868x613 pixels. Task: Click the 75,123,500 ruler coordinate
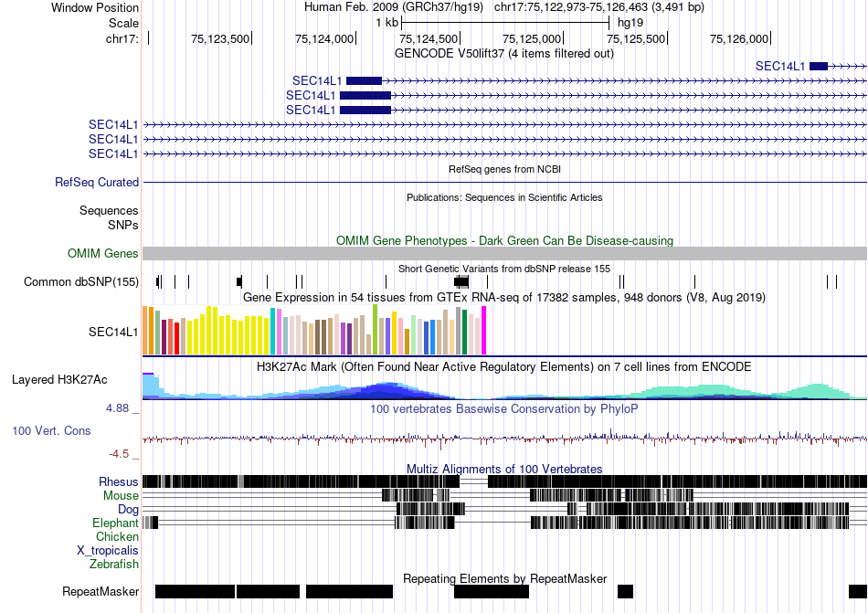tap(220, 38)
